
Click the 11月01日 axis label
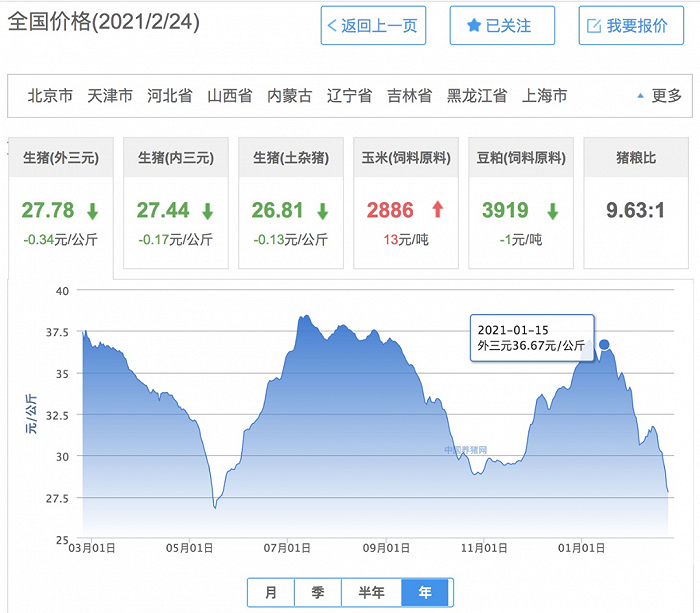(484, 548)
